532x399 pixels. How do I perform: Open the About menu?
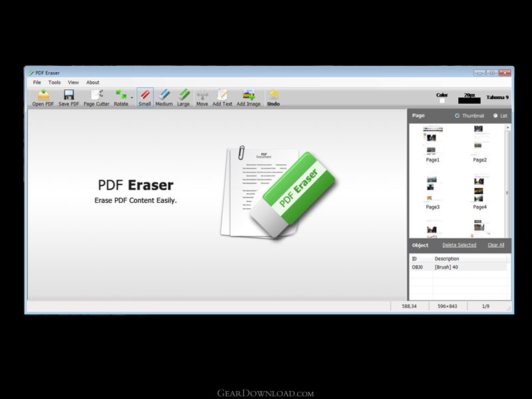coord(92,82)
